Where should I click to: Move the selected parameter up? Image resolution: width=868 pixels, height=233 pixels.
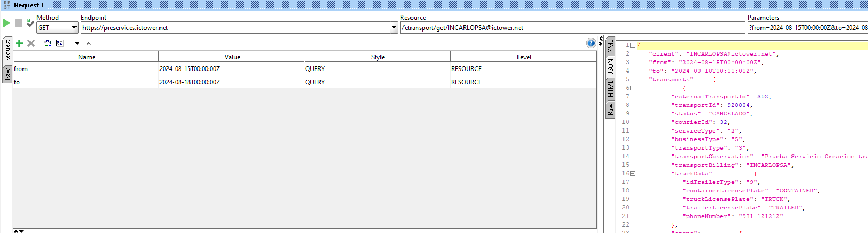click(89, 43)
